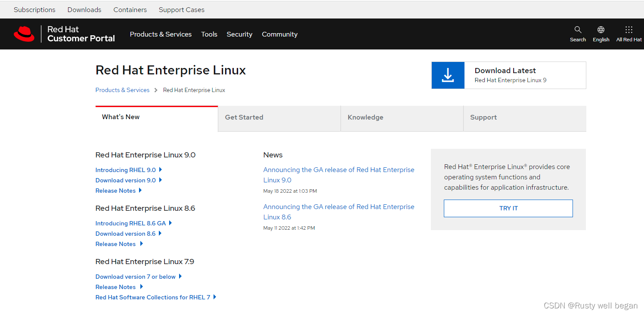Switch to the Get Started tab
This screenshot has height=314, width=644.
tap(279, 118)
